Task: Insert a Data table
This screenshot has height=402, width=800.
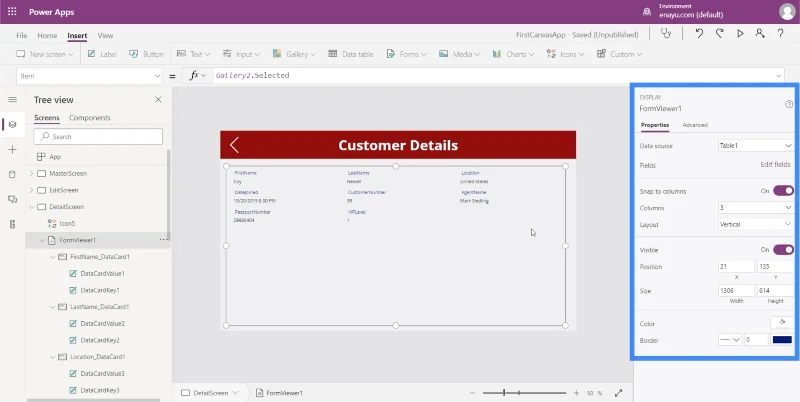Action: tap(351, 54)
